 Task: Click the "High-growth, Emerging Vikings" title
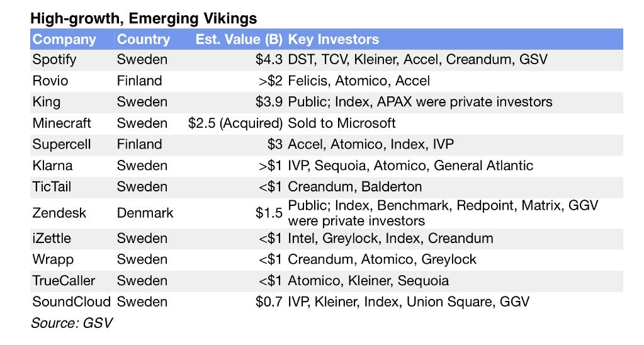pyautogui.click(x=144, y=18)
